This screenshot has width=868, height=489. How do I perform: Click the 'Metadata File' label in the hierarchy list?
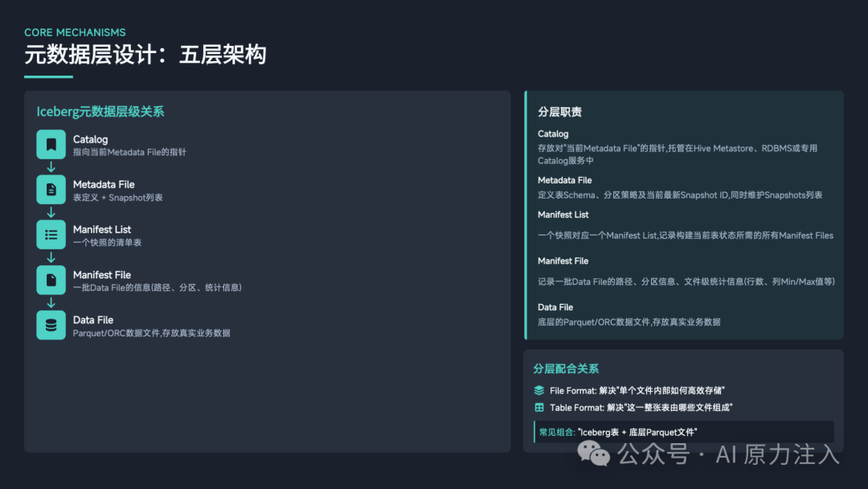104,184
